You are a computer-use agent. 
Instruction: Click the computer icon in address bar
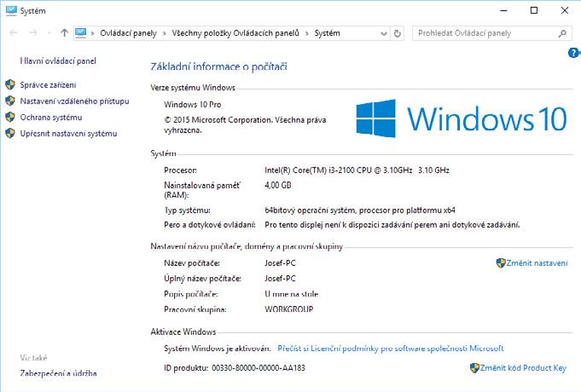(x=81, y=33)
